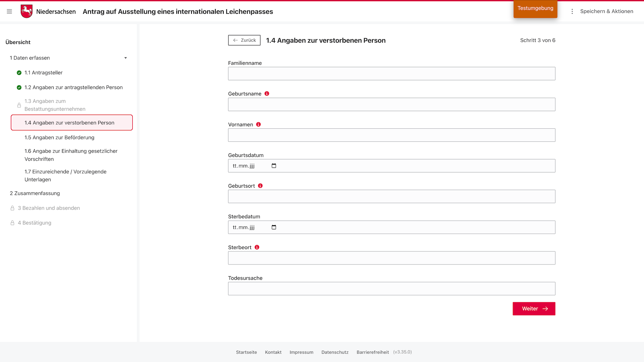Click the three-dot Speichern & Aktionen icon

click(x=572, y=11)
